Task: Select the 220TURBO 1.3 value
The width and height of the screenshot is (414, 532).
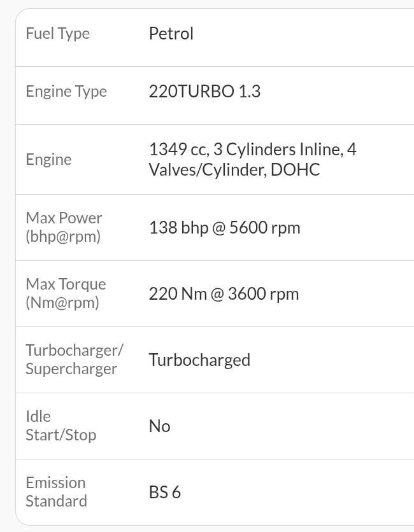Action: [204, 92]
